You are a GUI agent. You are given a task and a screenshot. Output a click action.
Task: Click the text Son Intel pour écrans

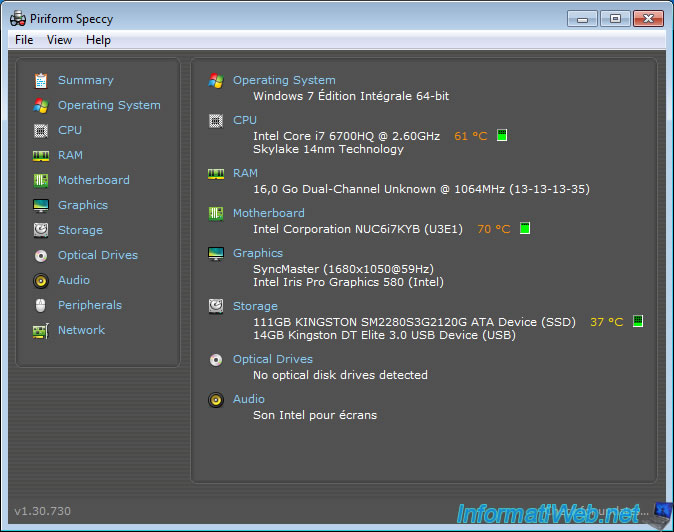(315, 415)
